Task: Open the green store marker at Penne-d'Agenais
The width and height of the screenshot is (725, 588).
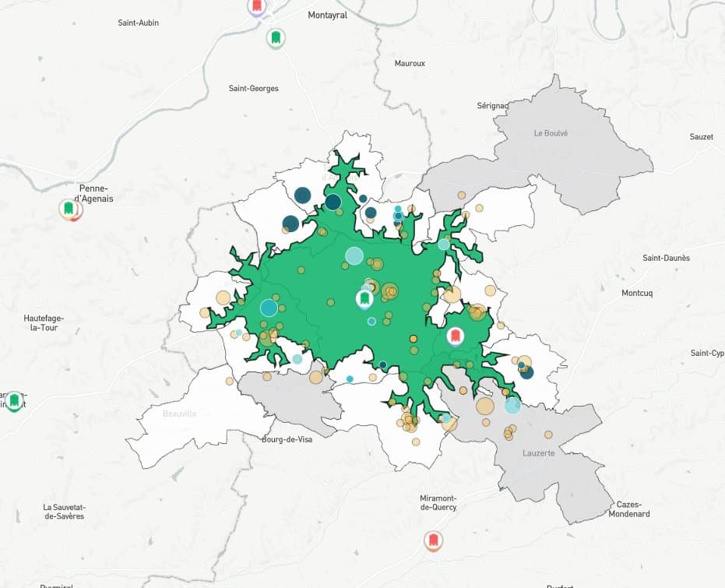Action: pos(69,209)
